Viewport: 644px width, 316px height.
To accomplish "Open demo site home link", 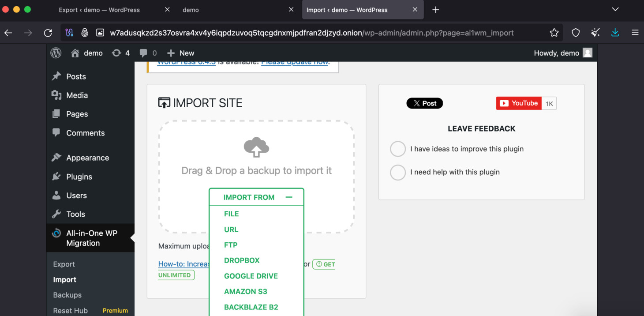I will pyautogui.click(x=87, y=53).
